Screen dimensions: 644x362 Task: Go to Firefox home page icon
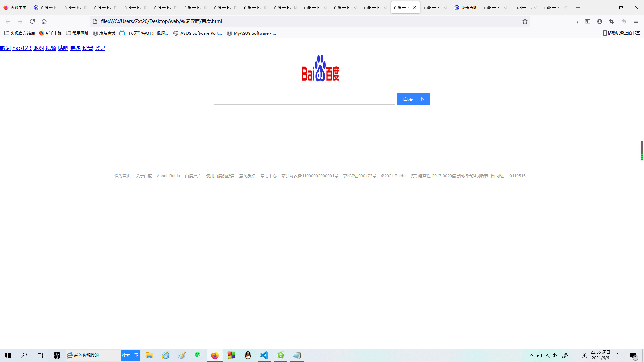click(44, 21)
